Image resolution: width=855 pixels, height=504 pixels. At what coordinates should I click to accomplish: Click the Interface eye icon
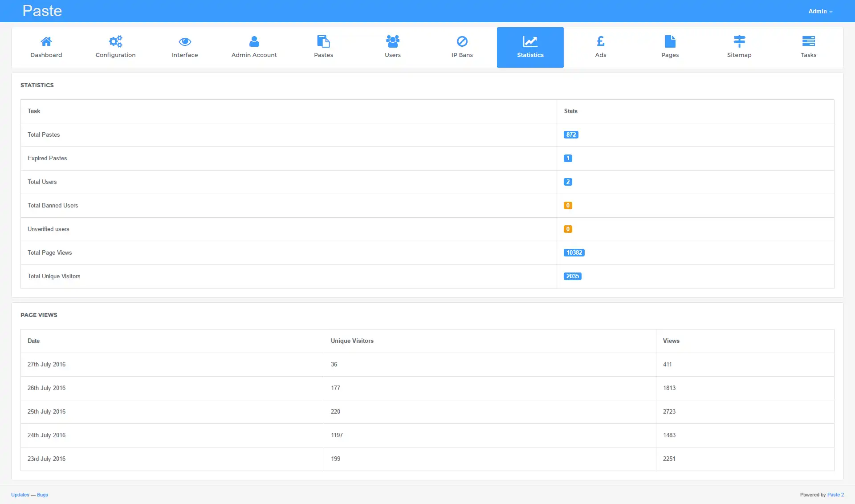185,42
